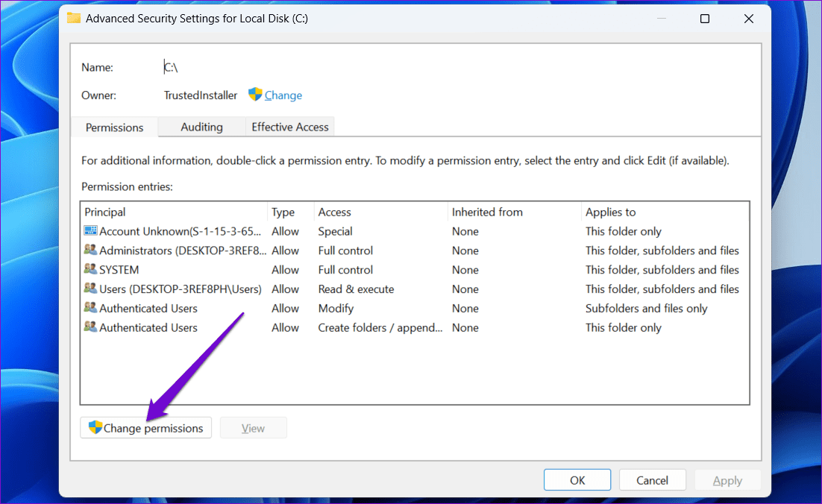This screenshot has width=822, height=504.
Task: Click the Administrators group icon
Action: coord(90,251)
